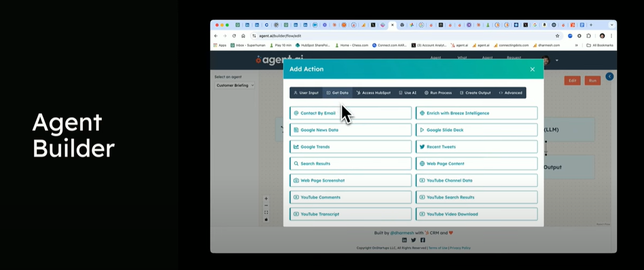Collapse the side panel with blue arrow button
Image resolution: width=644 pixels, height=270 pixels.
tap(609, 77)
